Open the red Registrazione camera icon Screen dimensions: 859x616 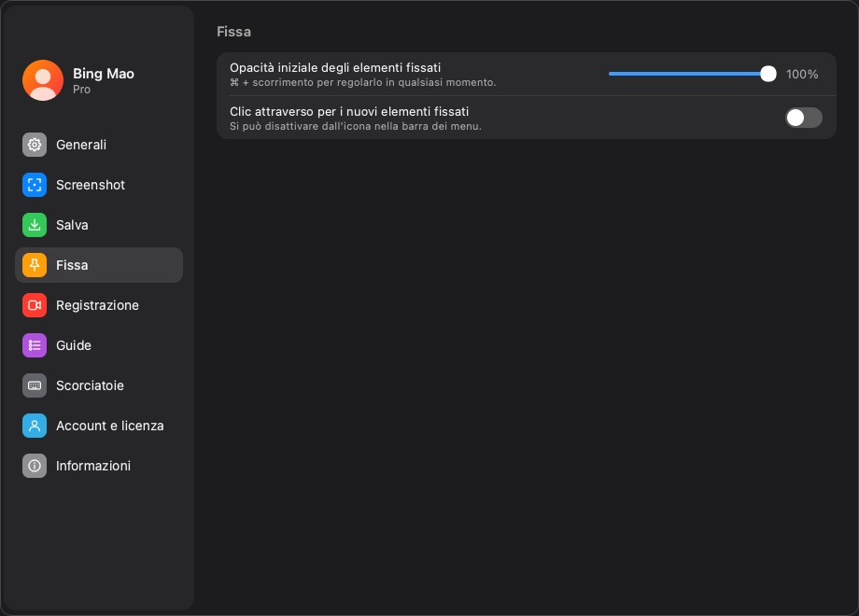point(35,305)
